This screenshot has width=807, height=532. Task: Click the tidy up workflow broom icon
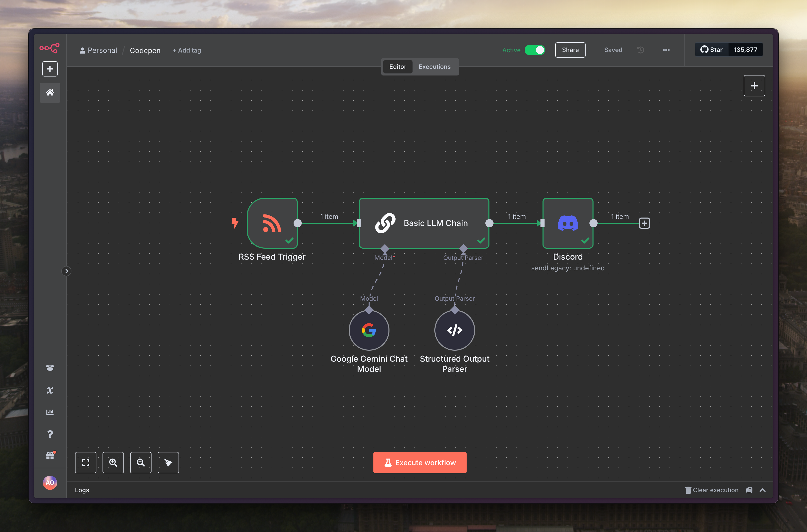(x=168, y=462)
